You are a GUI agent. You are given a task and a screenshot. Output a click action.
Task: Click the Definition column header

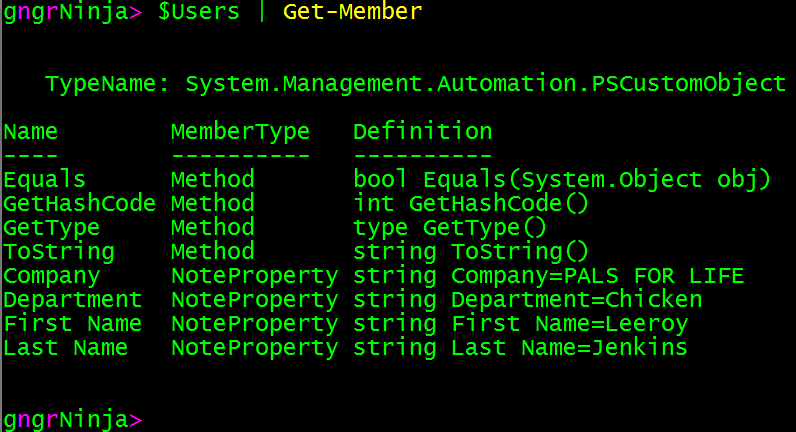pyautogui.click(x=422, y=132)
